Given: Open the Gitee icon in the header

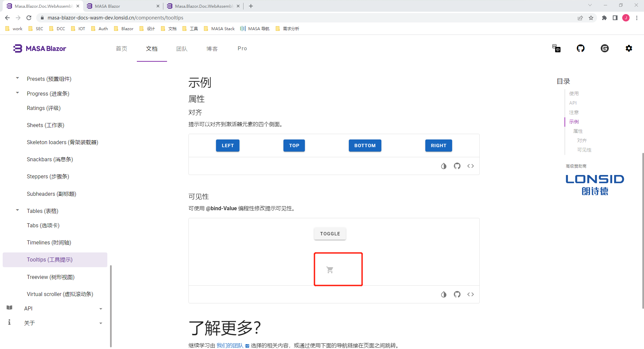Looking at the screenshot, I should pyautogui.click(x=605, y=48).
